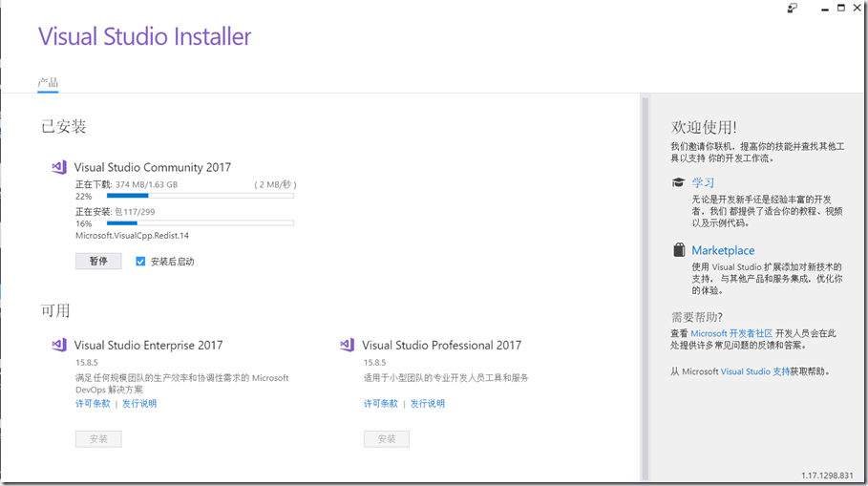Open the feedback icon in the title bar
The width and height of the screenshot is (868, 486).
pyautogui.click(x=793, y=8)
